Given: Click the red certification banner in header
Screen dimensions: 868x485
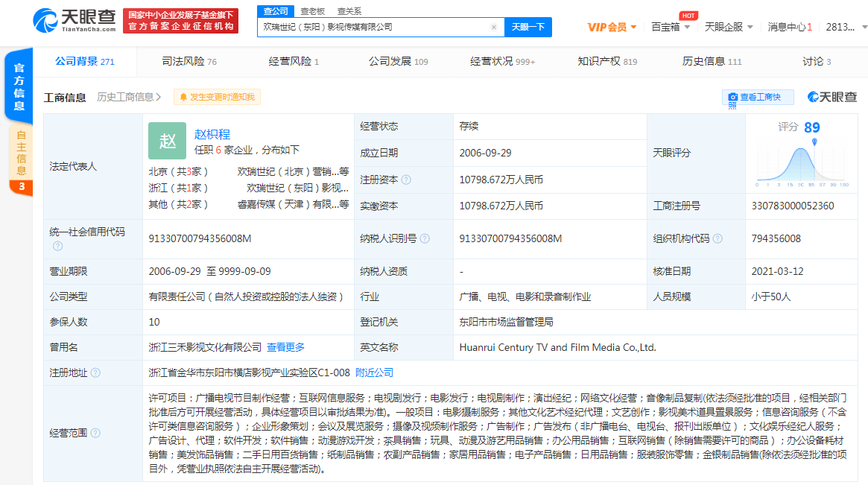Looking at the screenshot, I should click(180, 21).
